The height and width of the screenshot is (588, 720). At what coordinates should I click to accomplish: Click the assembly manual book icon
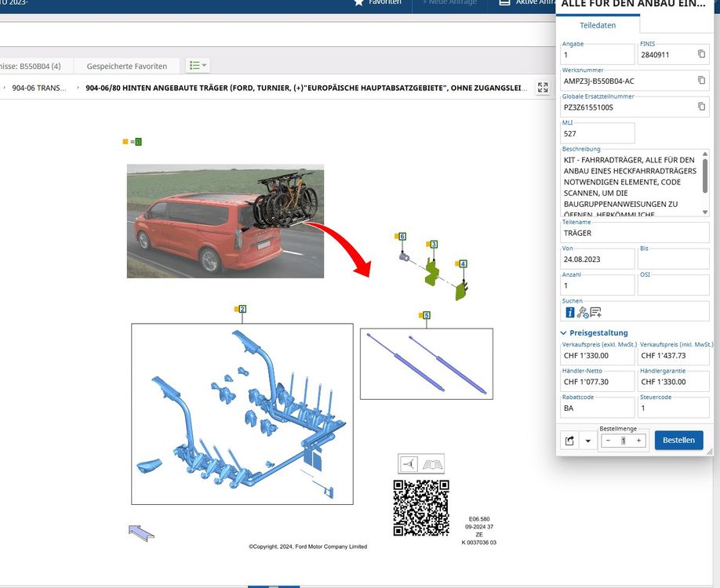[x=433, y=464]
